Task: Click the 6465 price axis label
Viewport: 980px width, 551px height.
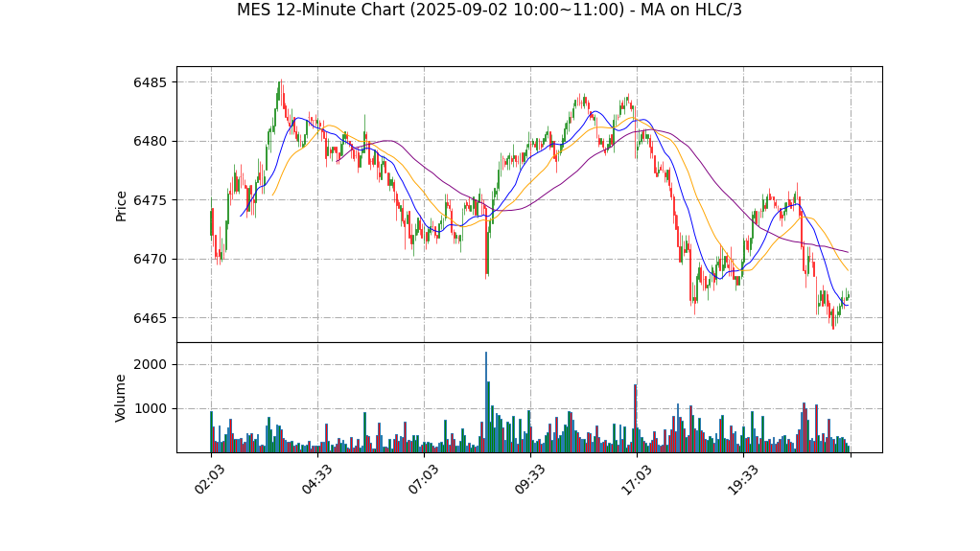Action: [150, 318]
